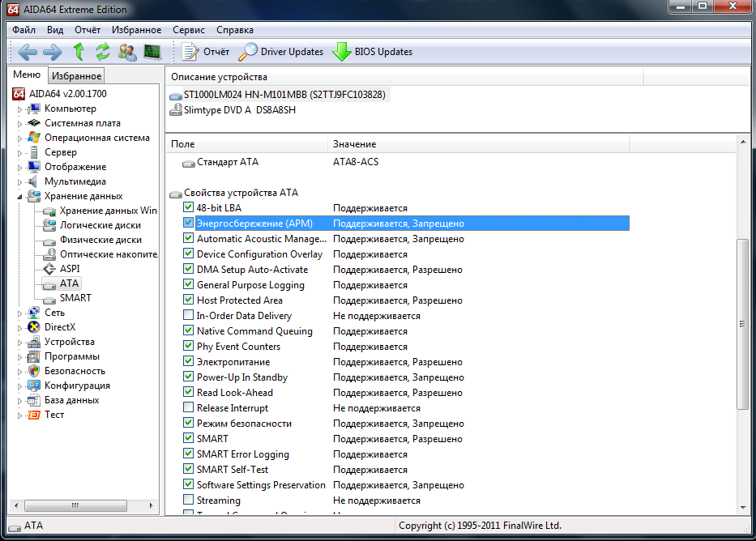Select Тест in the tree
The height and width of the screenshot is (541, 756).
(x=54, y=415)
